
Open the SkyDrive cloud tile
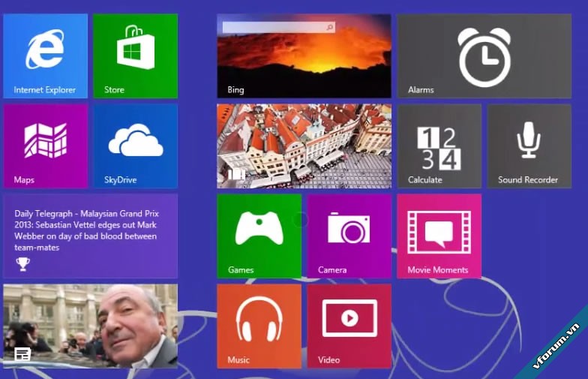(x=135, y=146)
